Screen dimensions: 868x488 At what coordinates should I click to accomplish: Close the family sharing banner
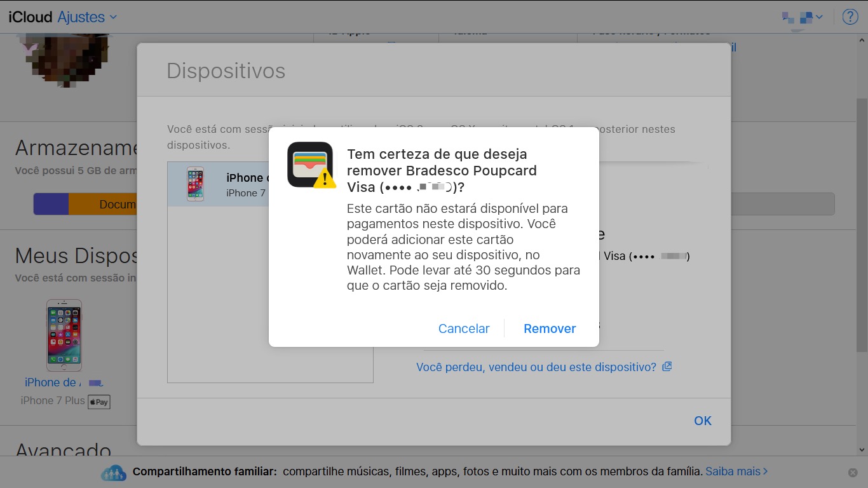853,473
